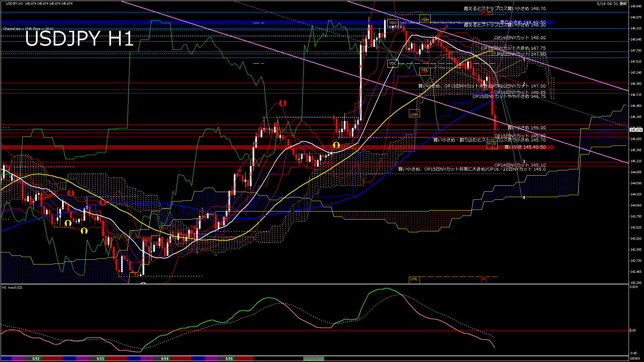Click the OP16日NYカット 148.00 label
The width and height of the screenshot is (644, 362).
[x=520, y=38]
